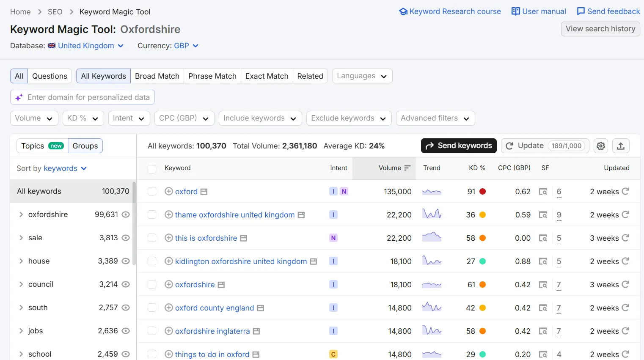Add 'oxford county england' with plus icon
644x360 pixels.
pos(168,308)
